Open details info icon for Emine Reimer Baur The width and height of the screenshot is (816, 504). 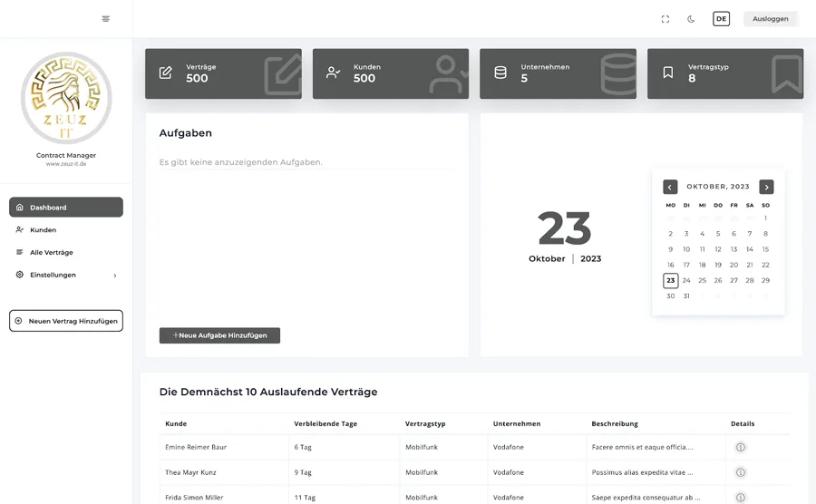click(x=740, y=447)
